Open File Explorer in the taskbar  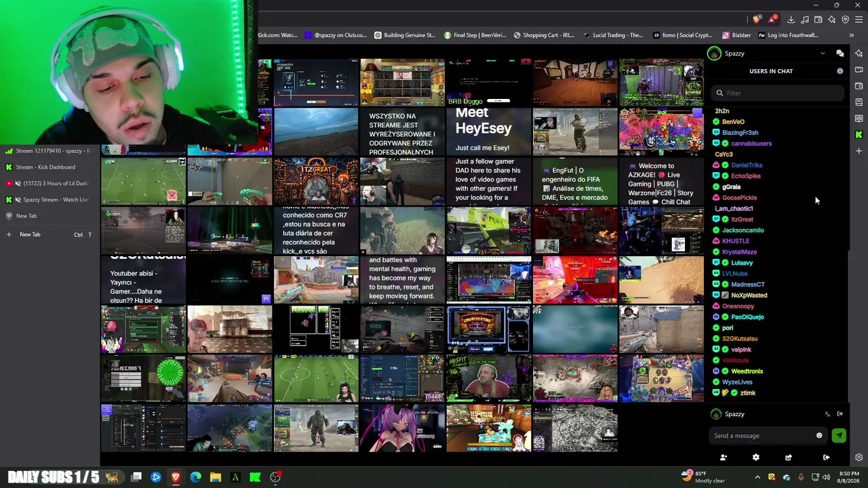coord(215,477)
